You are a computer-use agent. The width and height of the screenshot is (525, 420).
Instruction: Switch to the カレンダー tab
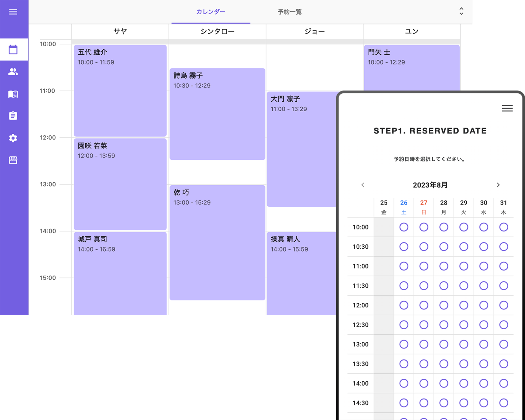[211, 12]
